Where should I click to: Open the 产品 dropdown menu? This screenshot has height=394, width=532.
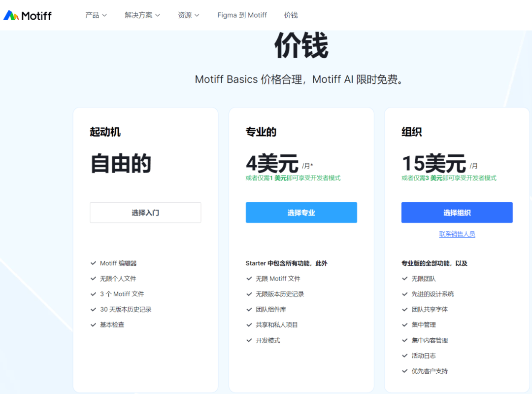click(96, 15)
